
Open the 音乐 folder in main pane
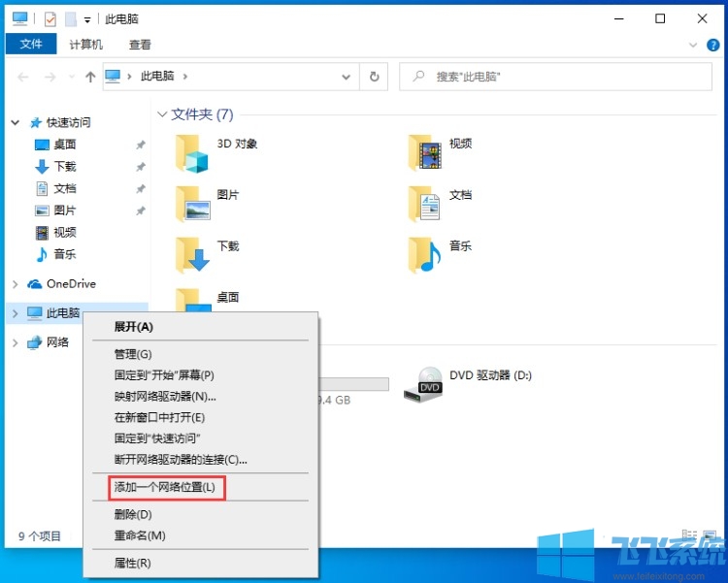tap(425, 254)
